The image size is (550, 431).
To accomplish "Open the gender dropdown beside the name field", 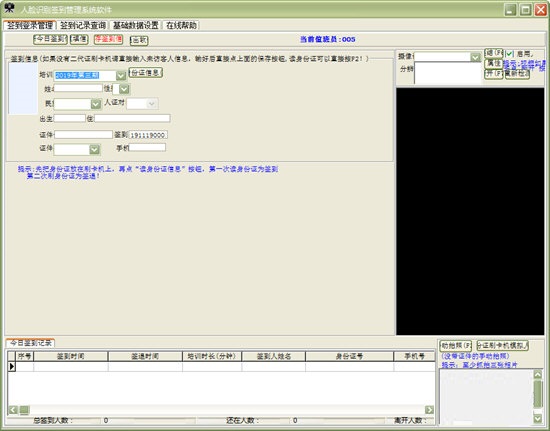I will coord(124,89).
